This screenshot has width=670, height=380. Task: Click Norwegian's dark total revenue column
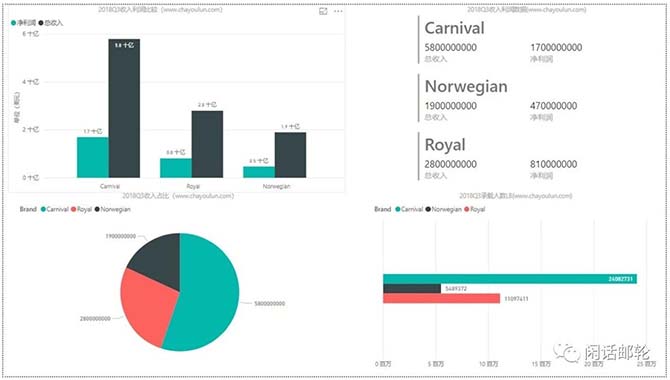290,155
